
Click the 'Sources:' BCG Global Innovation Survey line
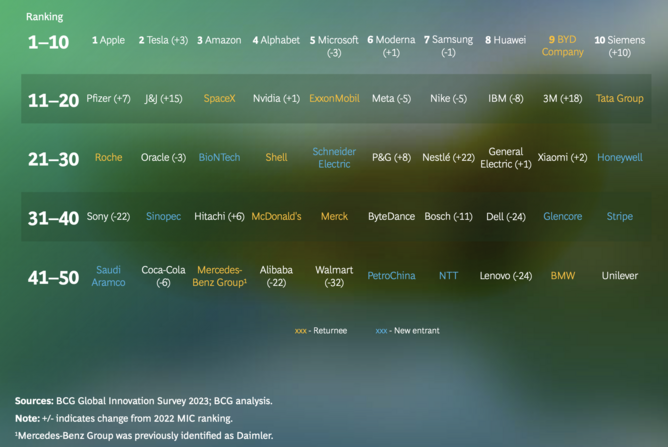pyautogui.click(x=144, y=401)
